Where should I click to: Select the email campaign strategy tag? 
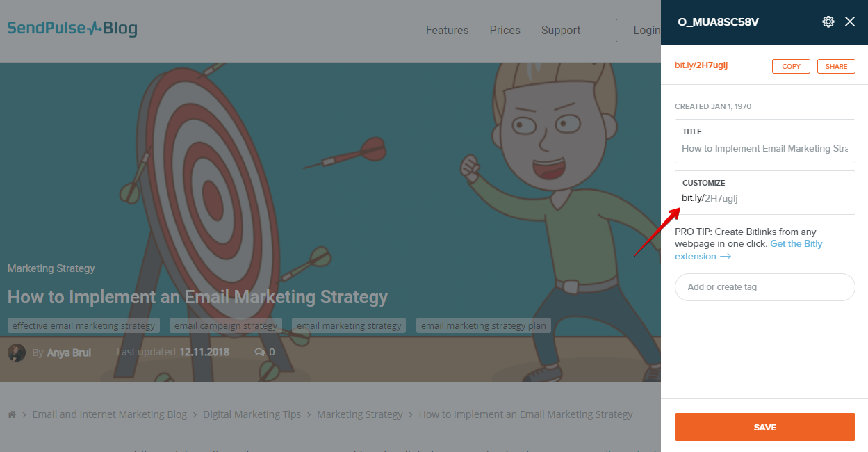tap(226, 325)
